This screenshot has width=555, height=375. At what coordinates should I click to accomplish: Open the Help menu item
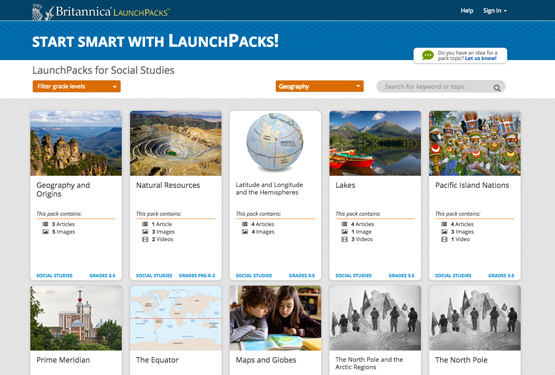click(467, 11)
